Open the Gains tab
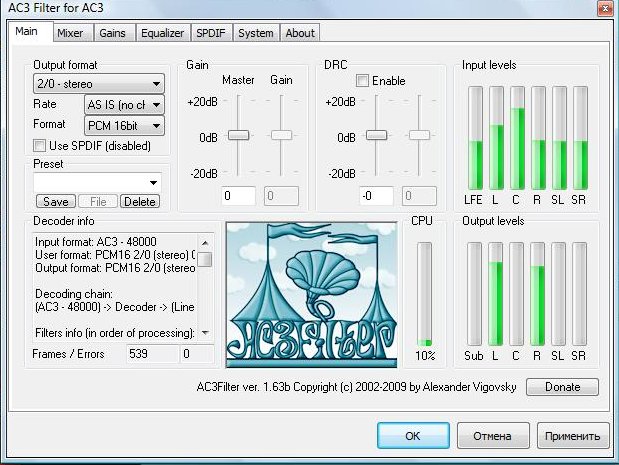Screen dimensions: 619x465 click(x=113, y=33)
